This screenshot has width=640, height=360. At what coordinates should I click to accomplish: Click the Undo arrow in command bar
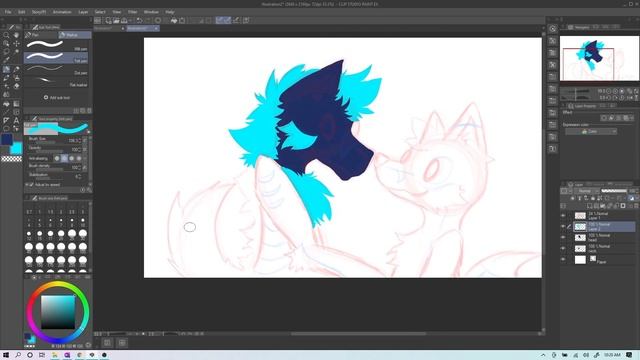139,20
